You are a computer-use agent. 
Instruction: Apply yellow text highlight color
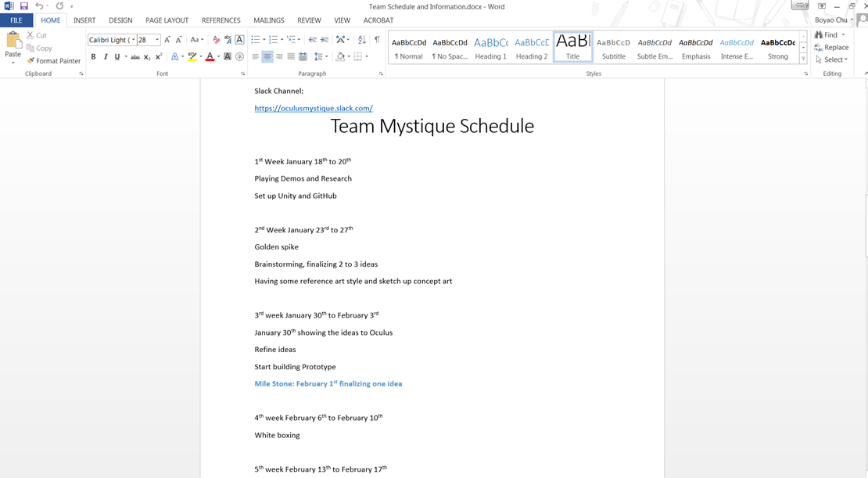[x=192, y=56]
